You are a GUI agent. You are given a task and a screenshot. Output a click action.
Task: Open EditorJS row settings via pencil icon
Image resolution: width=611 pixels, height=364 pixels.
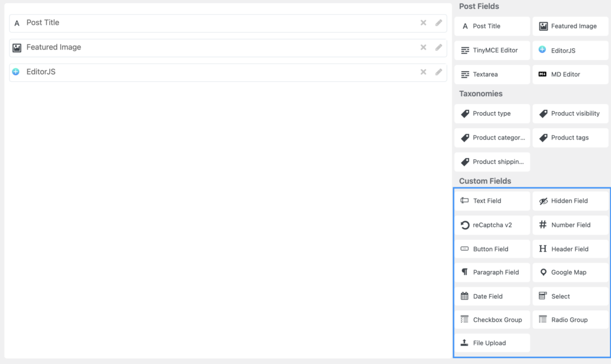pyautogui.click(x=439, y=72)
